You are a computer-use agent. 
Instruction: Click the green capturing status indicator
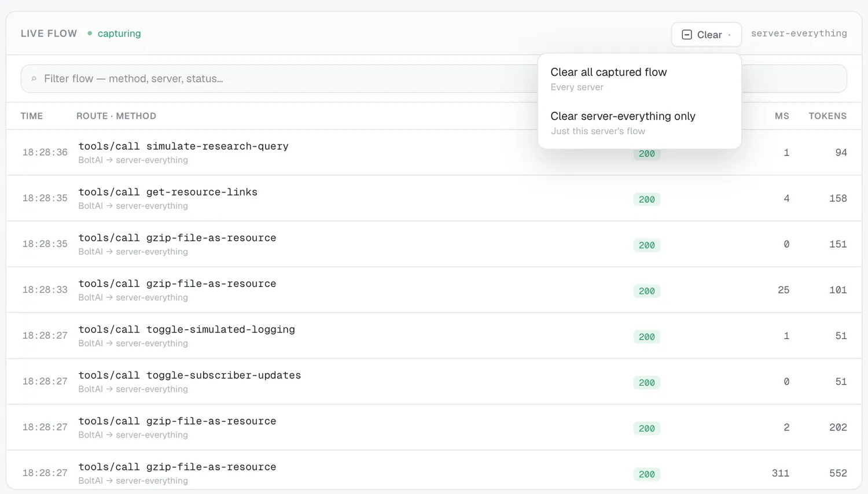[114, 34]
